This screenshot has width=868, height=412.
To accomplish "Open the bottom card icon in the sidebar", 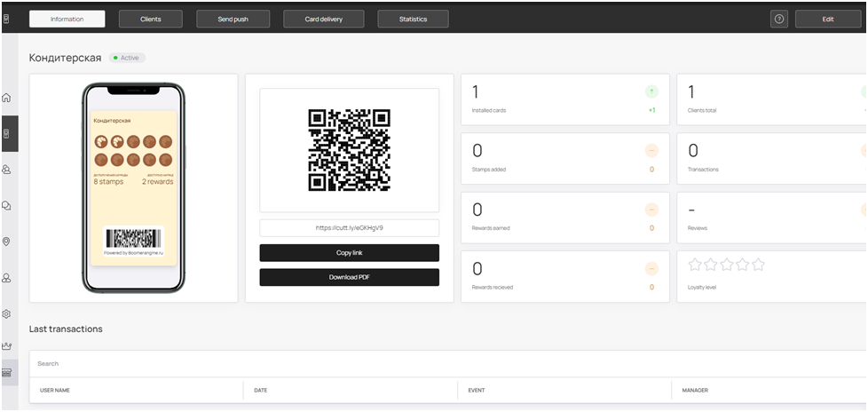I will click(x=6, y=373).
